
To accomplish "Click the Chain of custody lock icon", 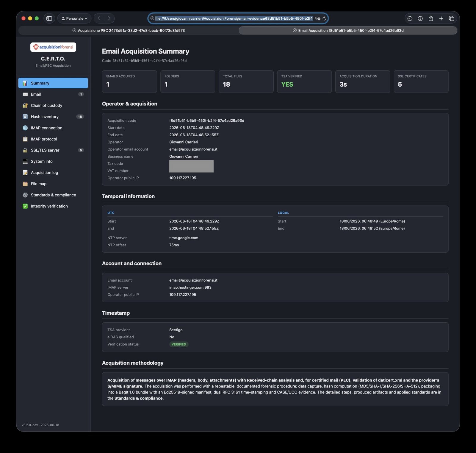I will point(25,105).
